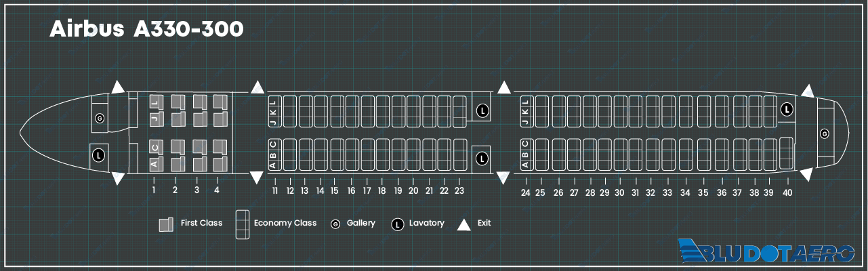Click the upper exit marker before row 11
This screenshot has width=868, height=271.
click(257, 87)
